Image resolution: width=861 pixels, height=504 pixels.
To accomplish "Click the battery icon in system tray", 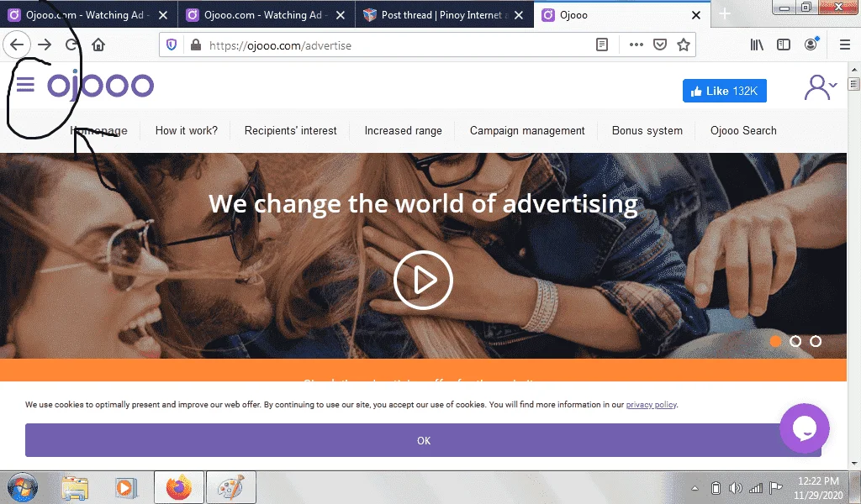I will tap(716, 488).
